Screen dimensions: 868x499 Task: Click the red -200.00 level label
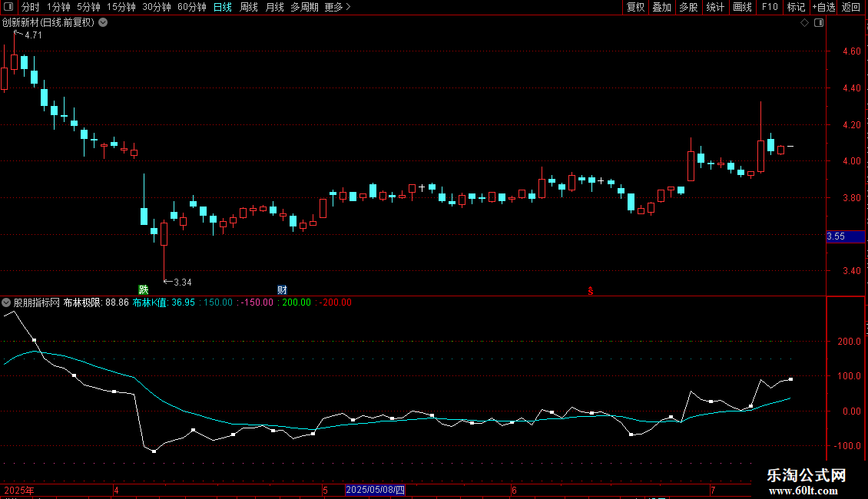click(335, 302)
